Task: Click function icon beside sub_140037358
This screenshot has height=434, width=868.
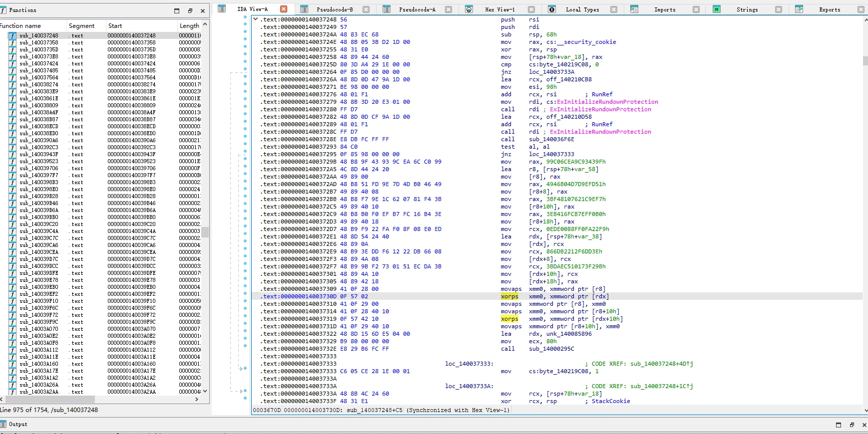Action: pos(12,42)
